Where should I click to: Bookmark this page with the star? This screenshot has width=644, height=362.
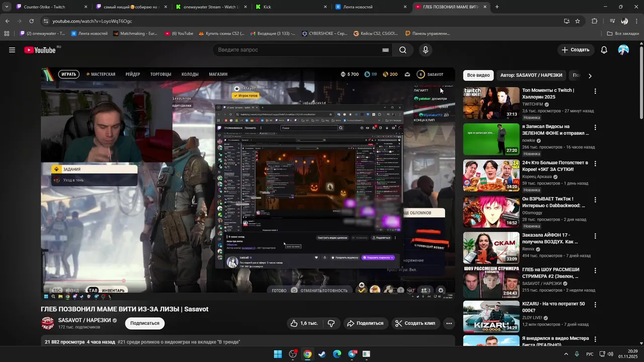578,21
